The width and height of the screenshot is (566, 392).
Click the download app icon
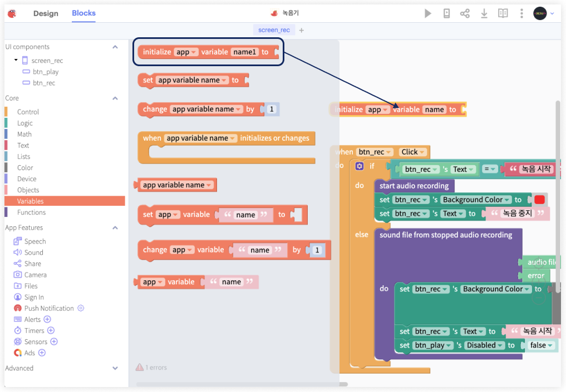(484, 14)
